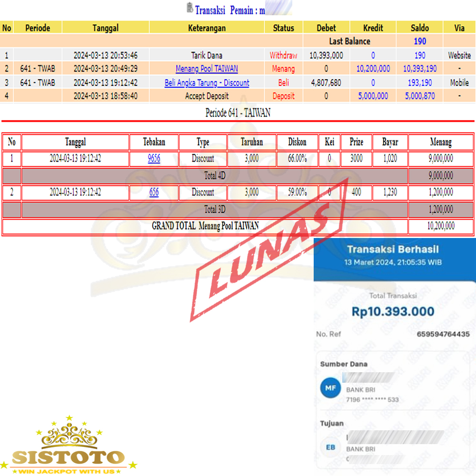Click the Rp10.393.000 total transaction amount
Screen dimensions: 476x476
coord(393,312)
